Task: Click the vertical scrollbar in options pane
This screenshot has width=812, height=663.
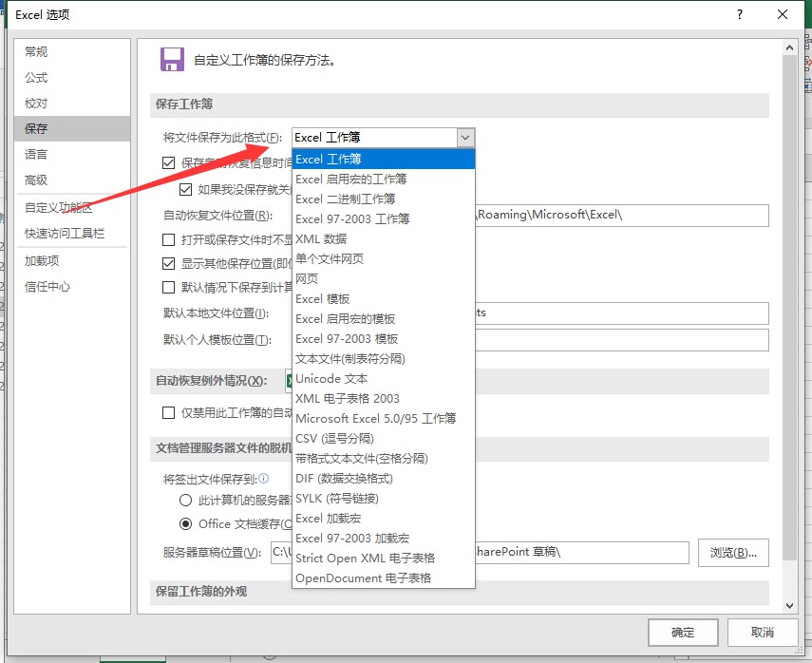Action: point(788,285)
